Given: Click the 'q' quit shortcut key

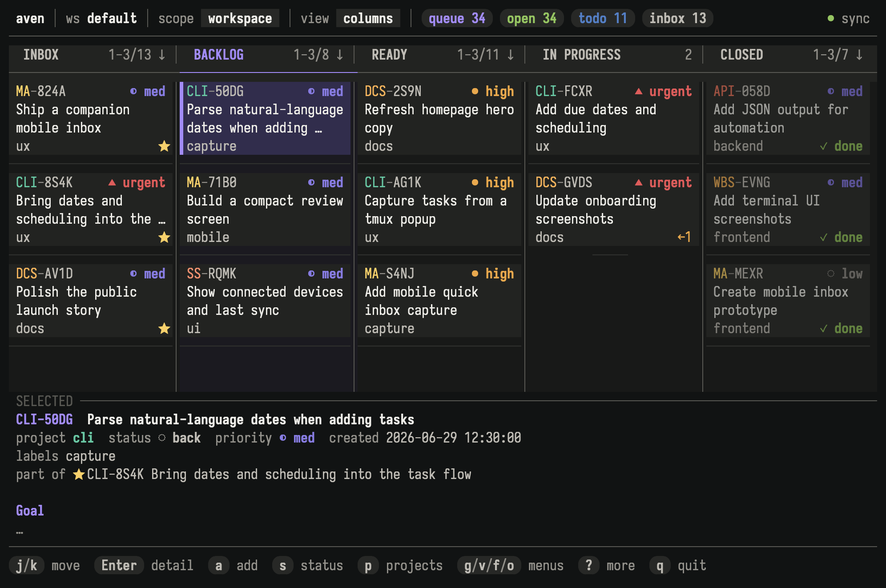Looking at the screenshot, I should 660,565.
